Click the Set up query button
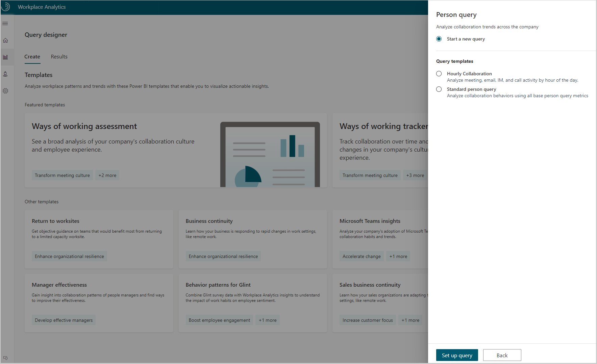The width and height of the screenshot is (597, 364). coord(457,355)
